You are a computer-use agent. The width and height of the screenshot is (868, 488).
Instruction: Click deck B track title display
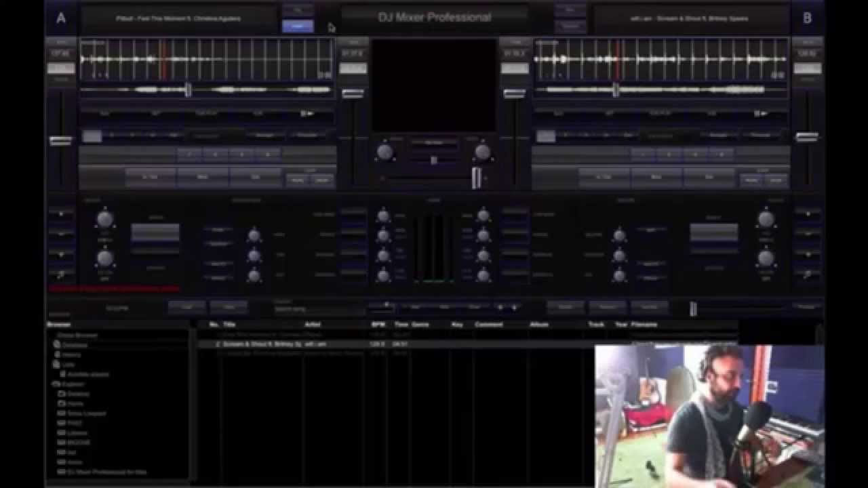[x=690, y=19]
